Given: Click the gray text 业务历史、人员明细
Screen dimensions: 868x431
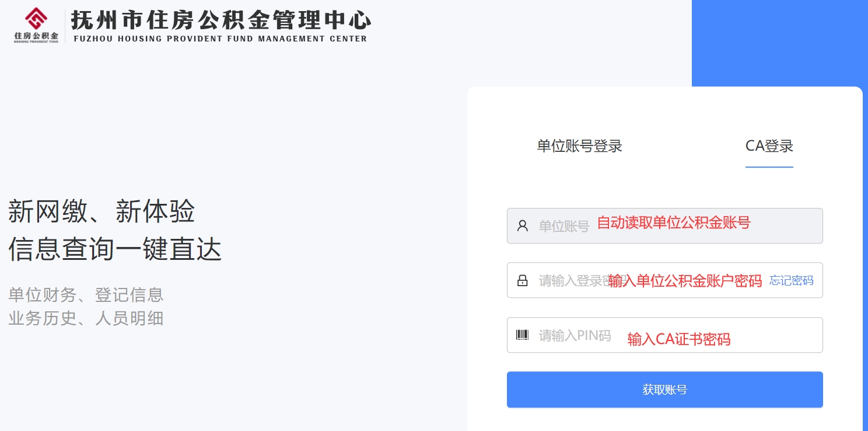Looking at the screenshot, I should click(86, 318).
